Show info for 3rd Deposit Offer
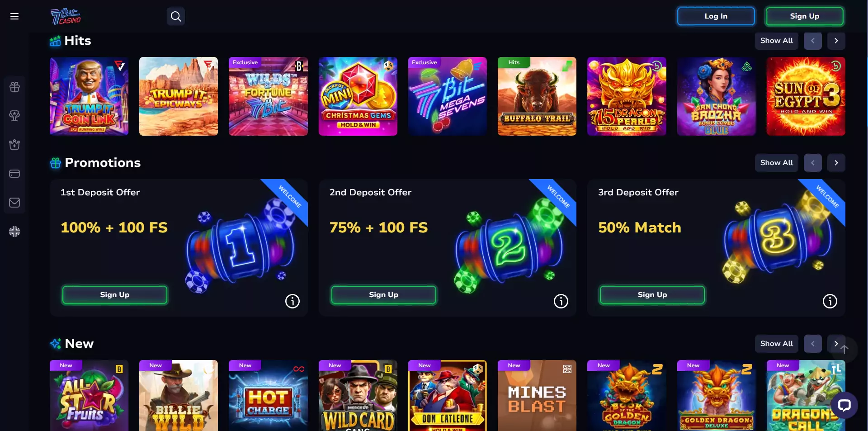The height and width of the screenshot is (431, 868). [830, 301]
